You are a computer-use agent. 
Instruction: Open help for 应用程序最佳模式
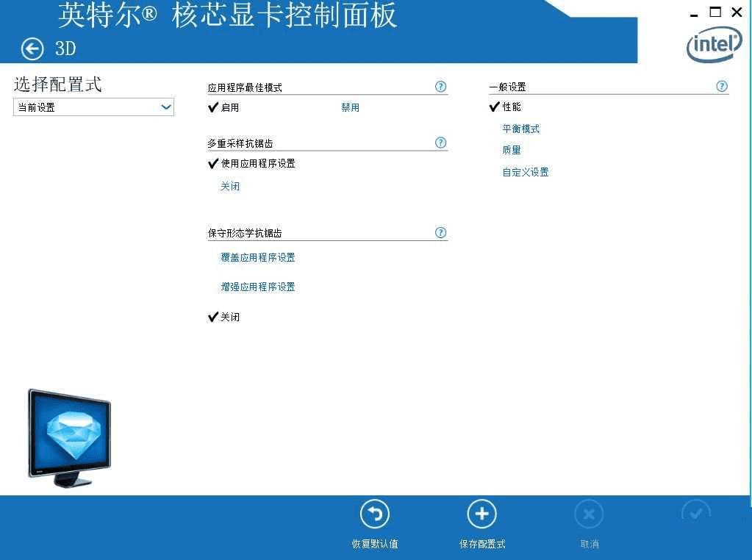click(440, 86)
